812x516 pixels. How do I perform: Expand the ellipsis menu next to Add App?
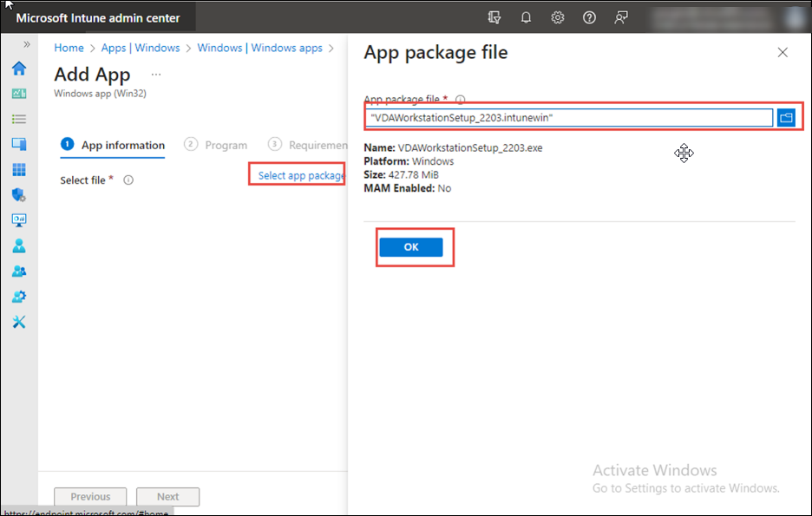(x=154, y=74)
